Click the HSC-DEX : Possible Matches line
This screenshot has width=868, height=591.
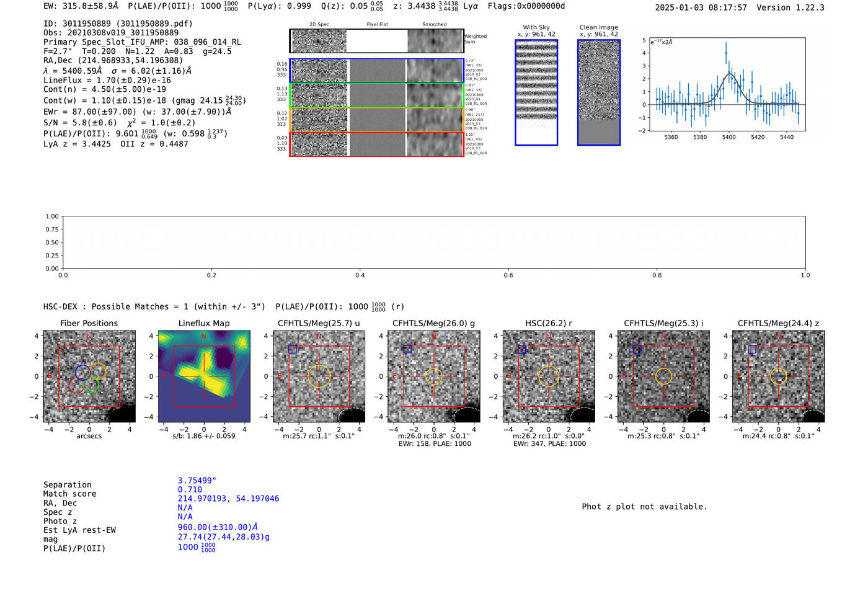coord(223,307)
